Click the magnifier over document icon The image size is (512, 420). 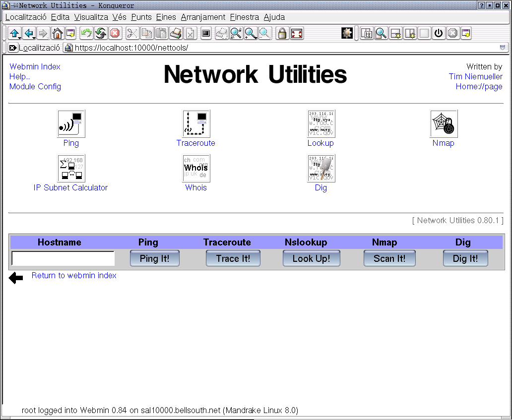pyautogui.click(x=381, y=33)
